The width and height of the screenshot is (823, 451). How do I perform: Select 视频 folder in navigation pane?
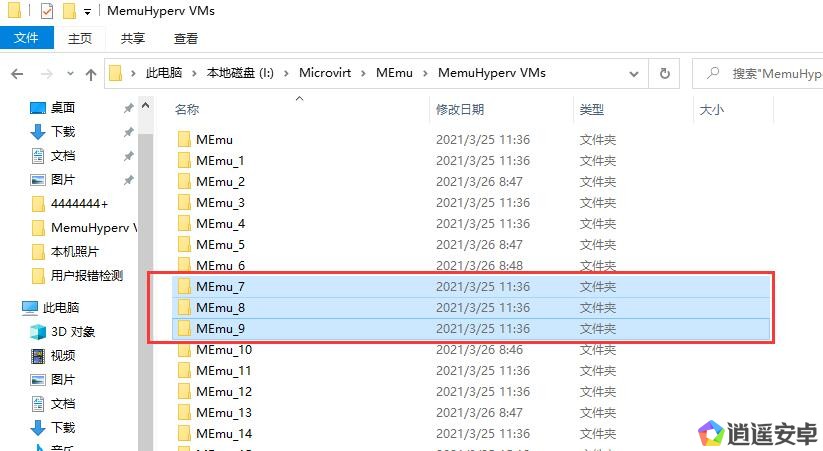tap(62, 356)
